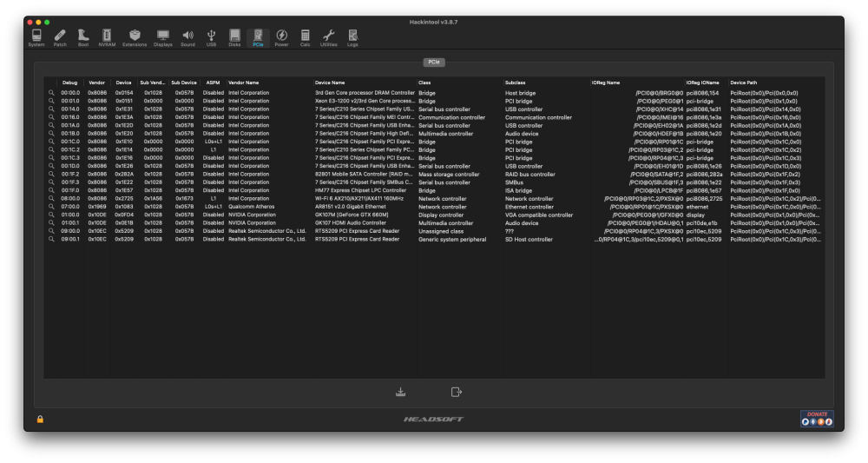
Task: Sort by the Subclass column header
Action: 516,83
